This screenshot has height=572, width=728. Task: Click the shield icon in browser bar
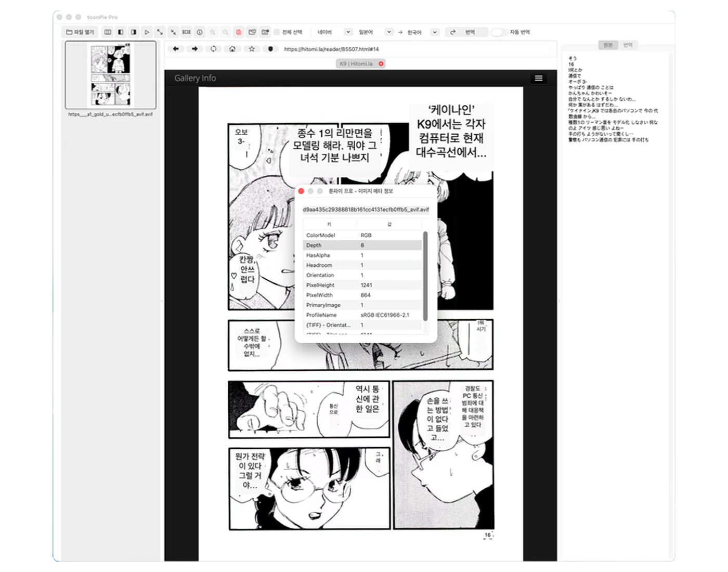tap(270, 49)
